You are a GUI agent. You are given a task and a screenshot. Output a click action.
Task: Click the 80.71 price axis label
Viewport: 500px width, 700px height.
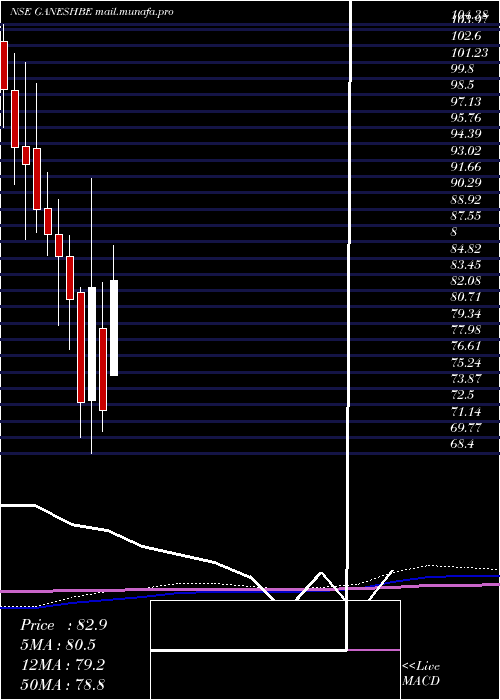click(x=466, y=297)
